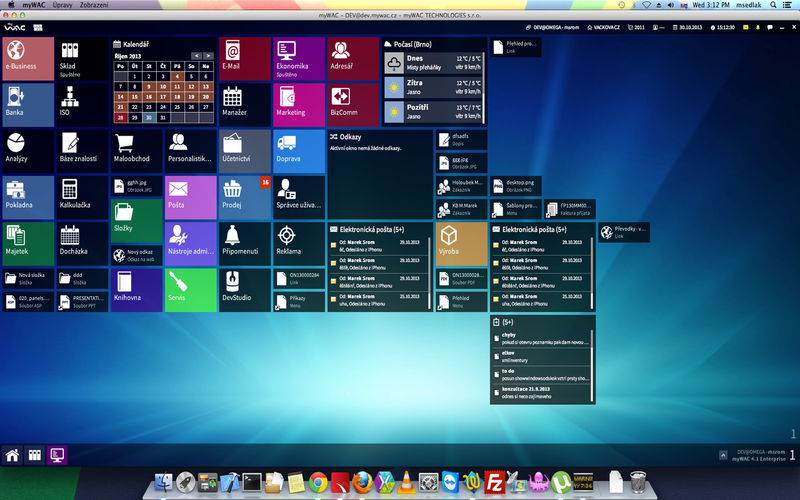Open the Ekonomika tile
Screen dimensions: 800x500
click(299, 59)
